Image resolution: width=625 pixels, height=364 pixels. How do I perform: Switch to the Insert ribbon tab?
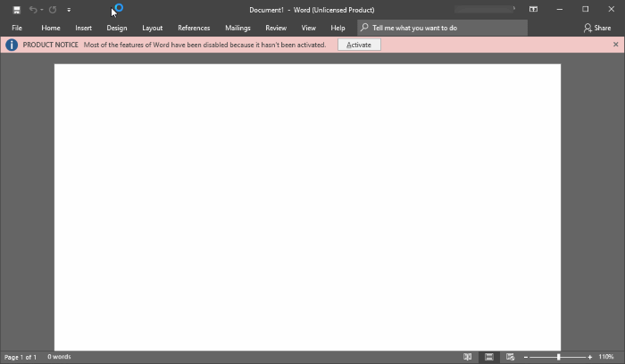pos(83,28)
